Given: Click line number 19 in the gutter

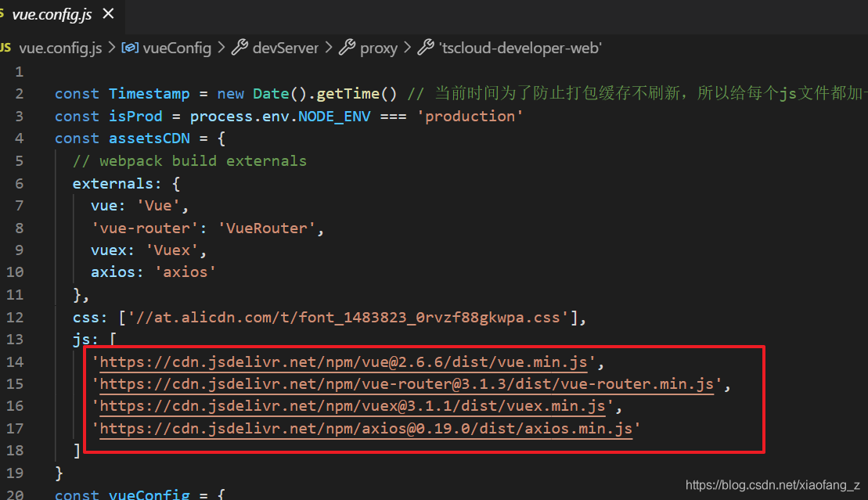Looking at the screenshot, I should (15, 473).
